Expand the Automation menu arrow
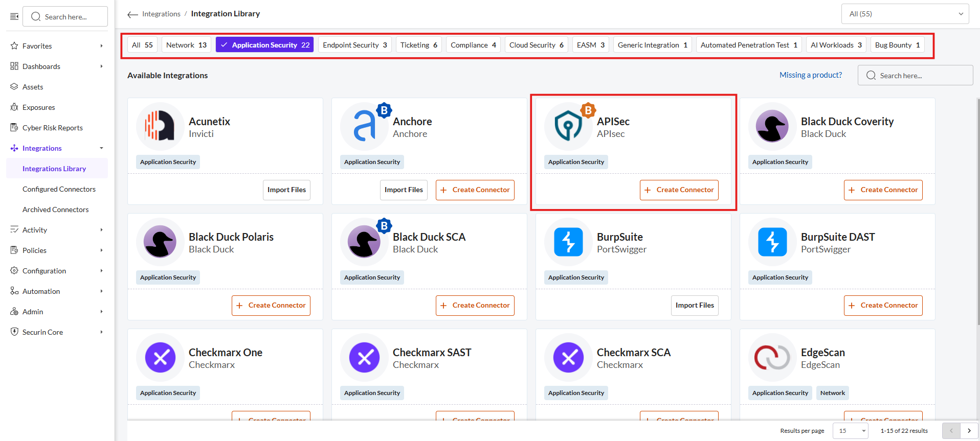 [x=101, y=291]
